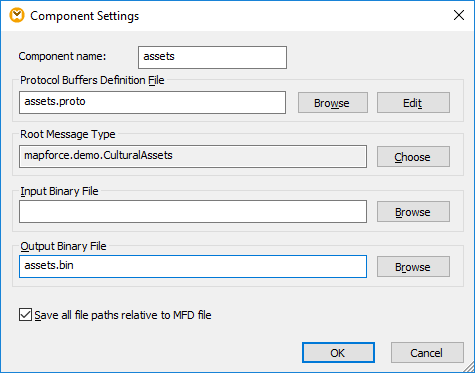Confirm settings with the OK button
This screenshot has width=475, height=373.
338,352
